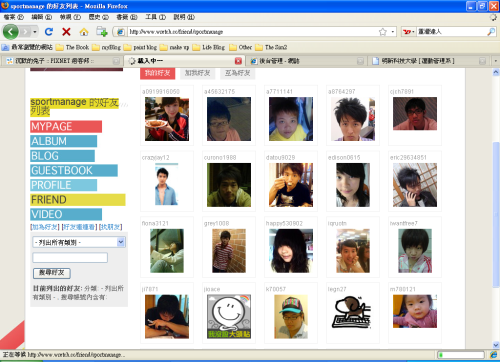Open the smiley face avatar thumbnail
500x362 pixels.
coord(229,317)
